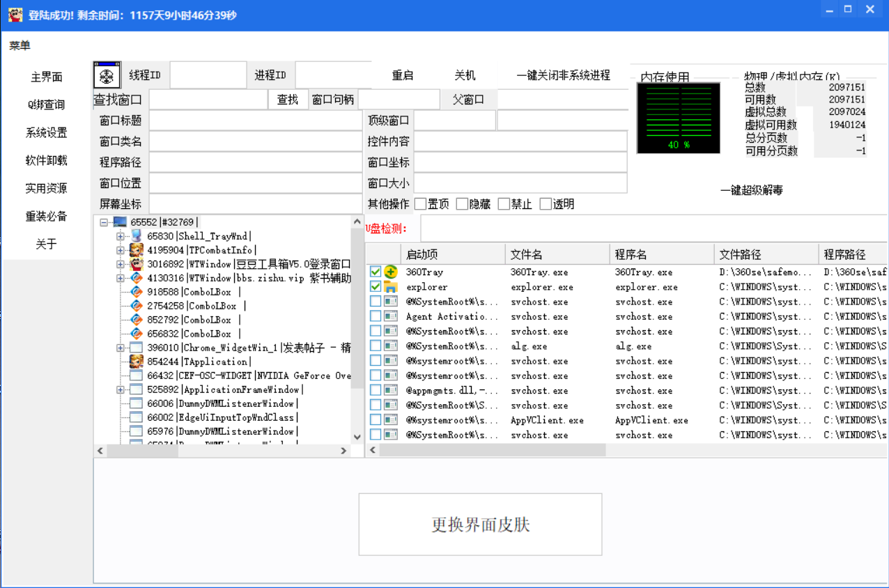Click the window tree's scroll-down arrow
Screen dimensions: 889x588
[x=357, y=437]
